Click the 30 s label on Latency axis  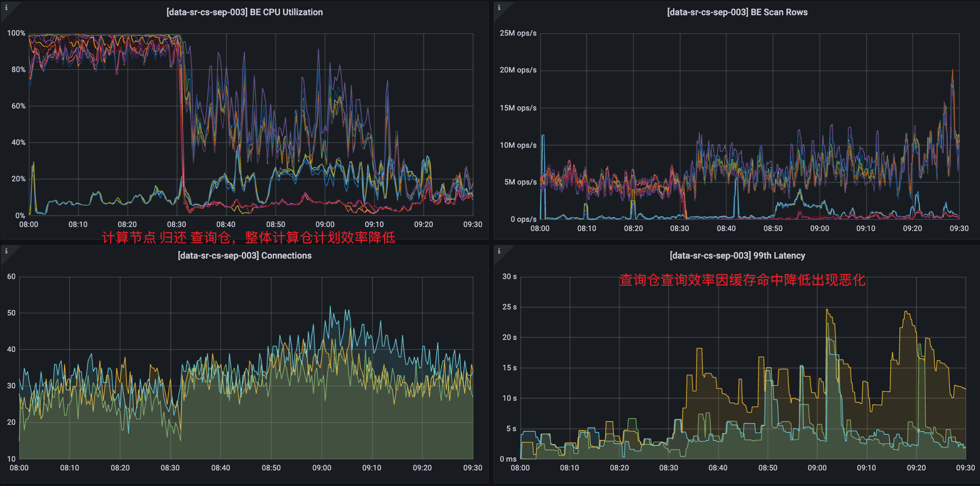click(x=509, y=276)
